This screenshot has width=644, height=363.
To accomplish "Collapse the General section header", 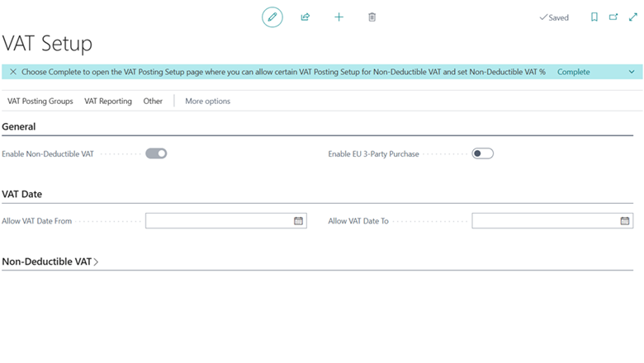I will pyautogui.click(x=19, y=127).
